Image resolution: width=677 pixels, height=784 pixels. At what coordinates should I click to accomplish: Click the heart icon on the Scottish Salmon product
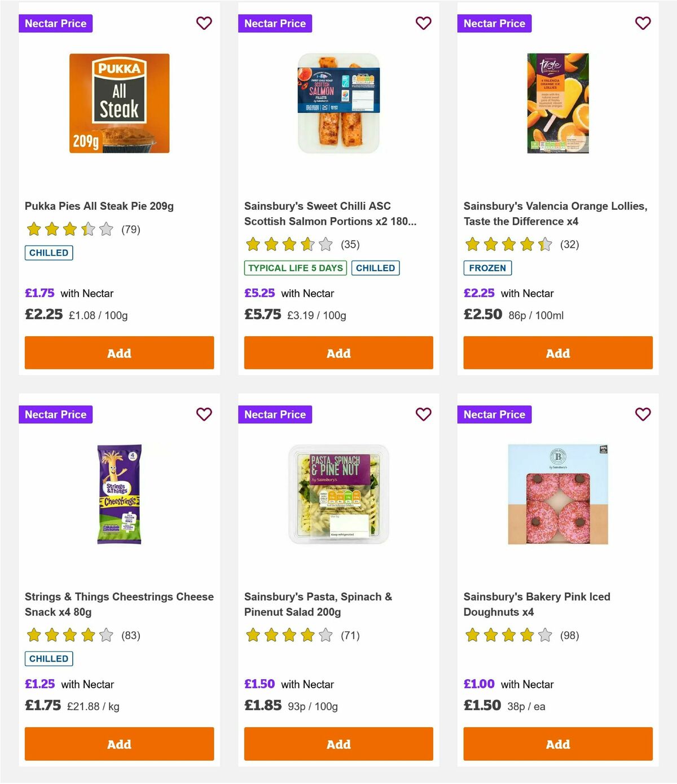tap(423, 23)
